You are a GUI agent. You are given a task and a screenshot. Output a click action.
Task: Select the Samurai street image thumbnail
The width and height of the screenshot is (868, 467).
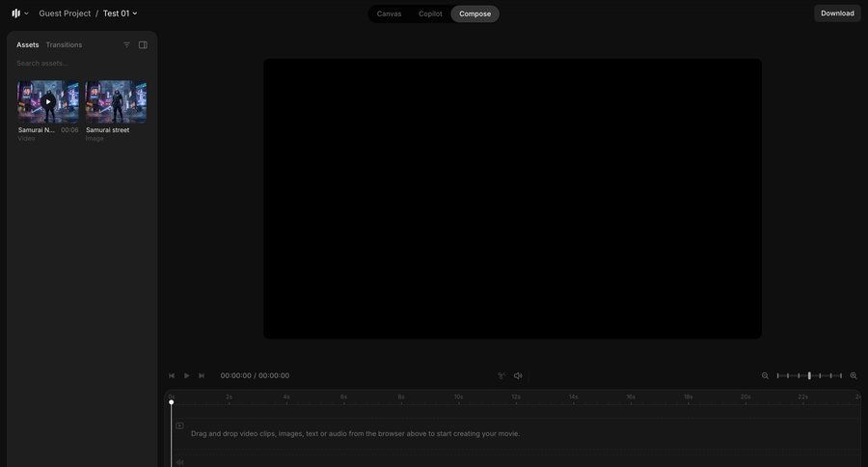tap(117, 102)
